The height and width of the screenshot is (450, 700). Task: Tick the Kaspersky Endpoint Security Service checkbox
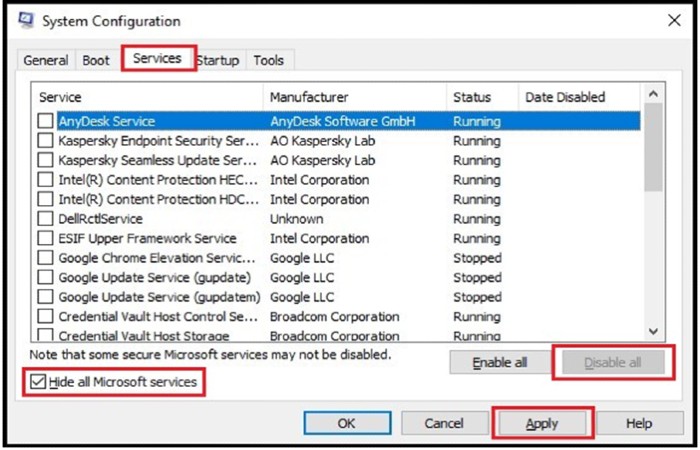tap(45, 141)
